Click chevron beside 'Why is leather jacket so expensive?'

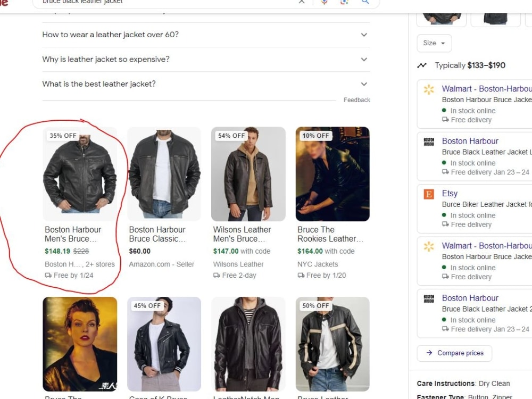tap(364, 60)
